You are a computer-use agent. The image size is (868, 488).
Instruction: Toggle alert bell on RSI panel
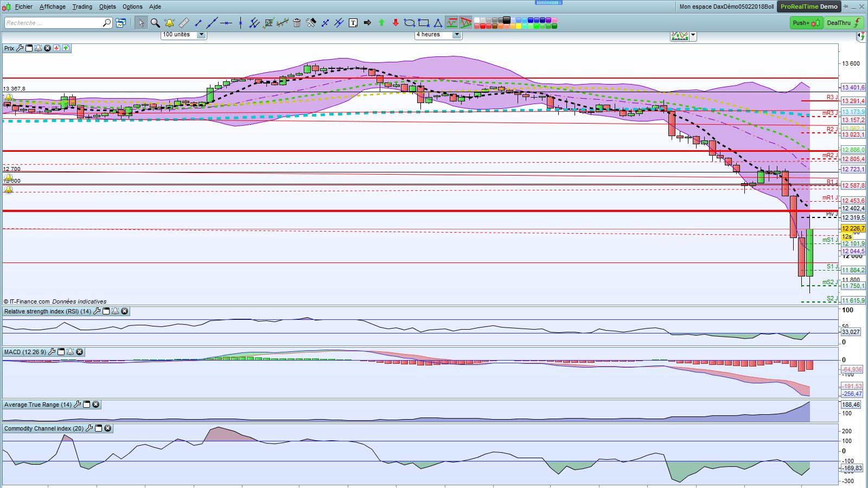(x=116, y=311)
